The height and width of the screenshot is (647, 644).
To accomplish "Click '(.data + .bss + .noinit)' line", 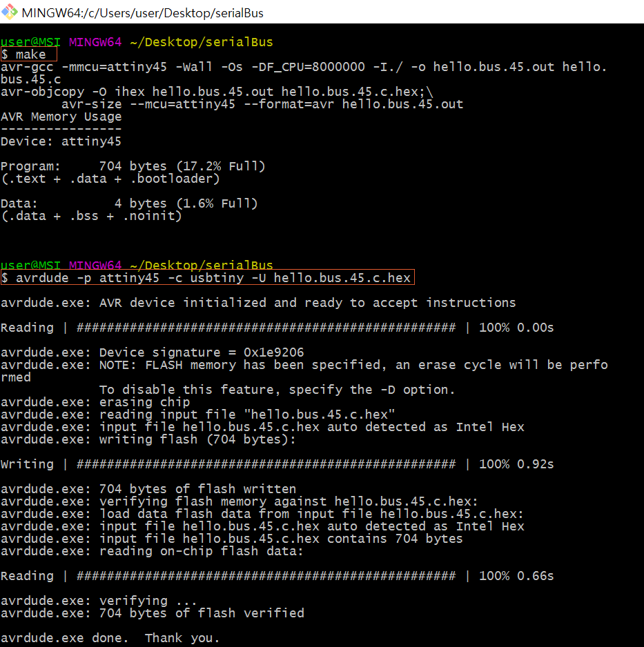I will pos(91,216).
